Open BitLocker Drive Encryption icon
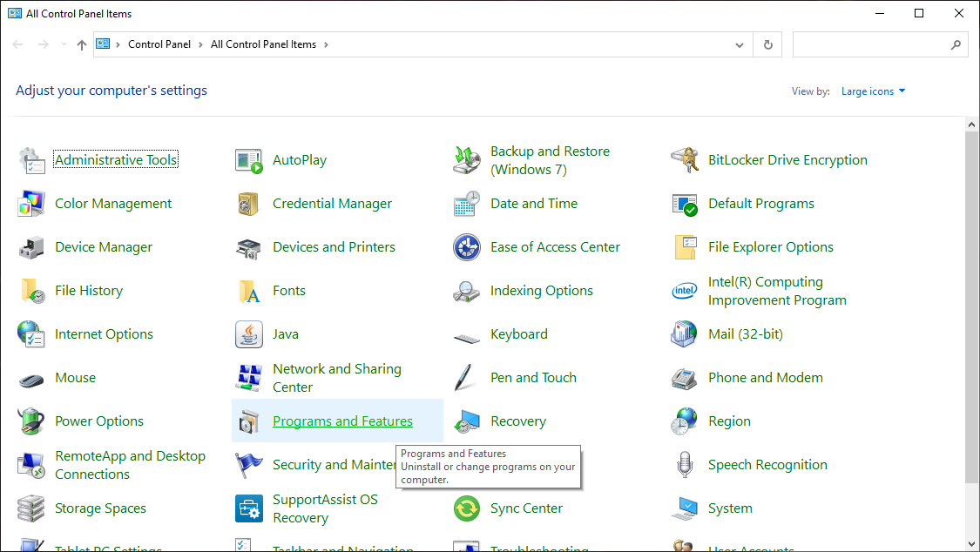Viewport: 980px width, 552px height. coord(685,160)
